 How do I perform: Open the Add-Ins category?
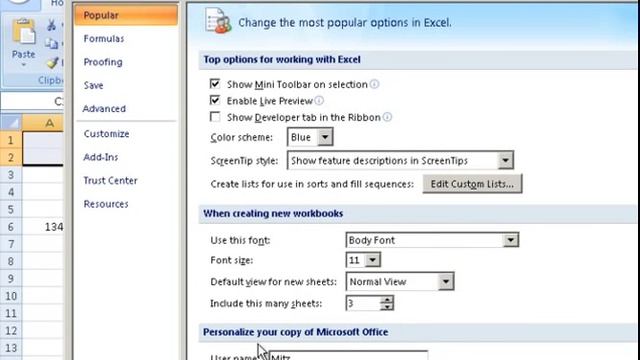[101, 157]
